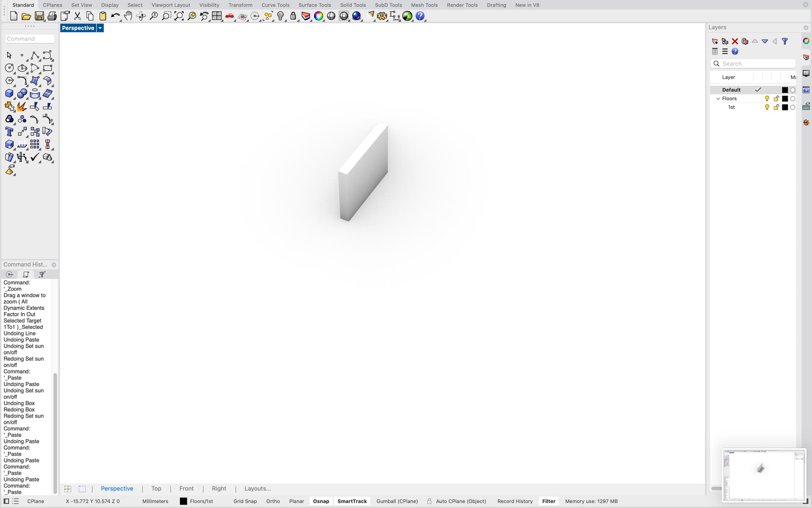Screen dimensions: 812x508
Task: Click the Layouts... button
Action: [258, 489]
